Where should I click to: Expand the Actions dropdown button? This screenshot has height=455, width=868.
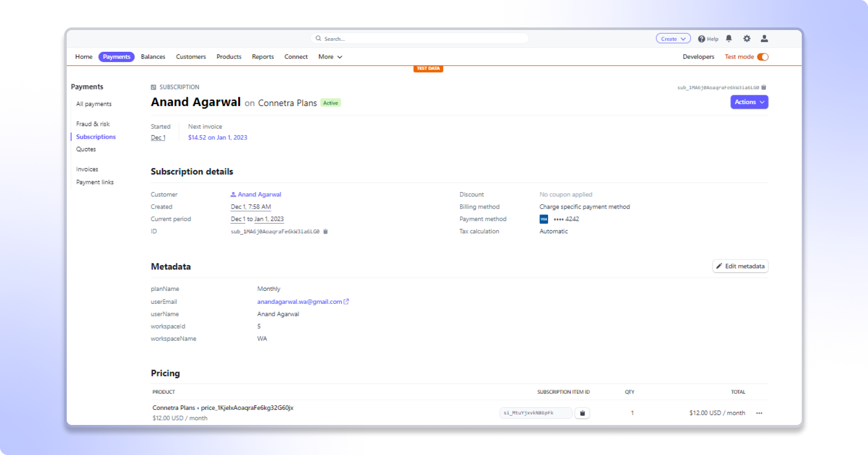749,102
